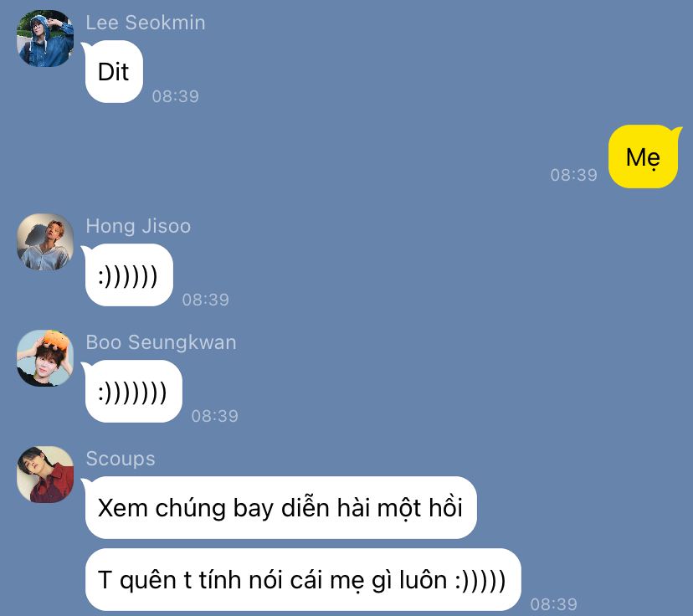This screenshot has height=616, width=693.
Task: Open Scoups' profile picture
Action: (x=45, y=475)
